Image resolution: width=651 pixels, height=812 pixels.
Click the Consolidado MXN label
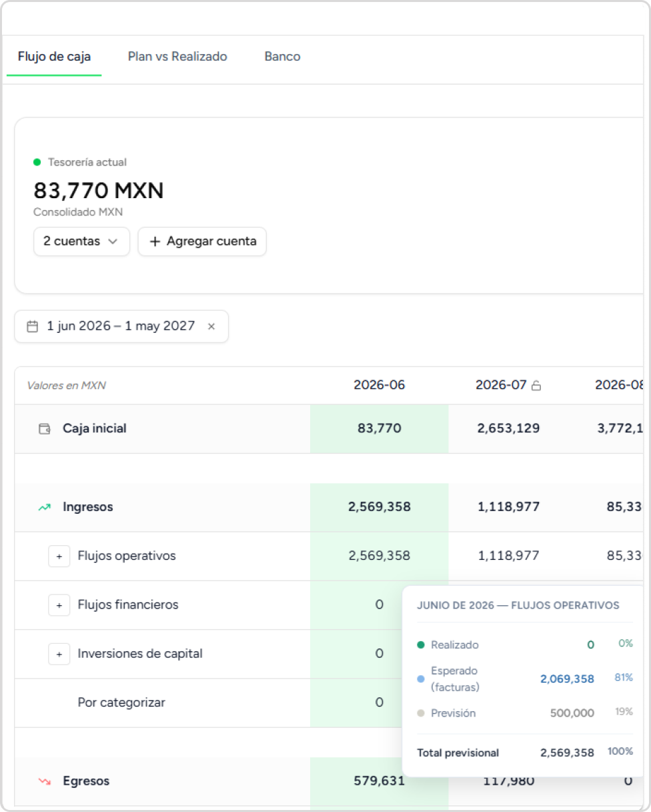point(78,212)
